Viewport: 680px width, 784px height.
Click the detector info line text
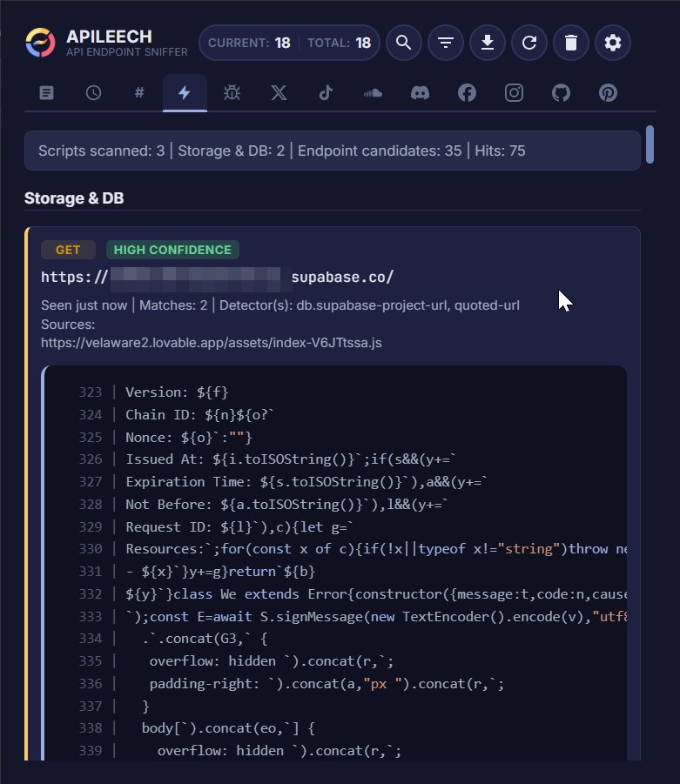pos(280,305)
